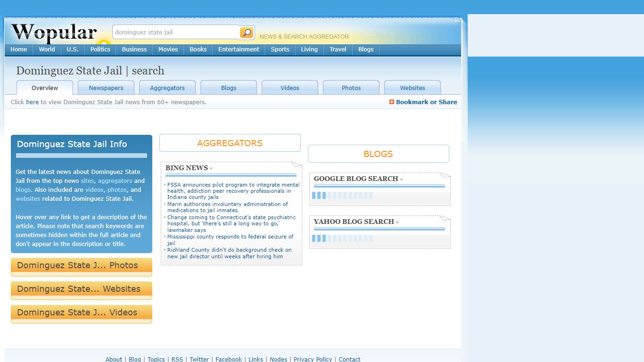The image size is (644, 362).
Task: Select the Overview tab
Action: (45, 88)
